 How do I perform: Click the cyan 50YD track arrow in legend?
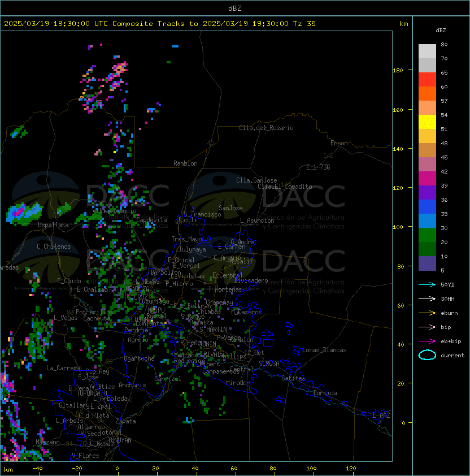click(427, 284)
